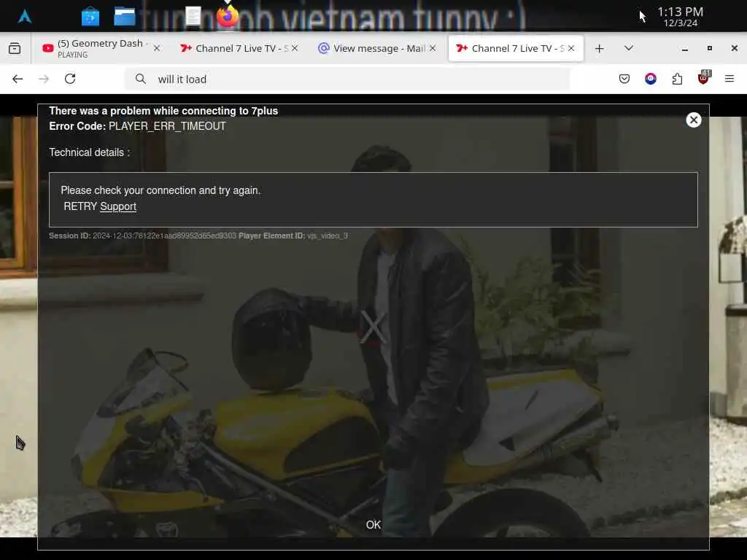Click OK at bottom of error dialog
Screen dimensions: 747x560
tap(373, 525)
